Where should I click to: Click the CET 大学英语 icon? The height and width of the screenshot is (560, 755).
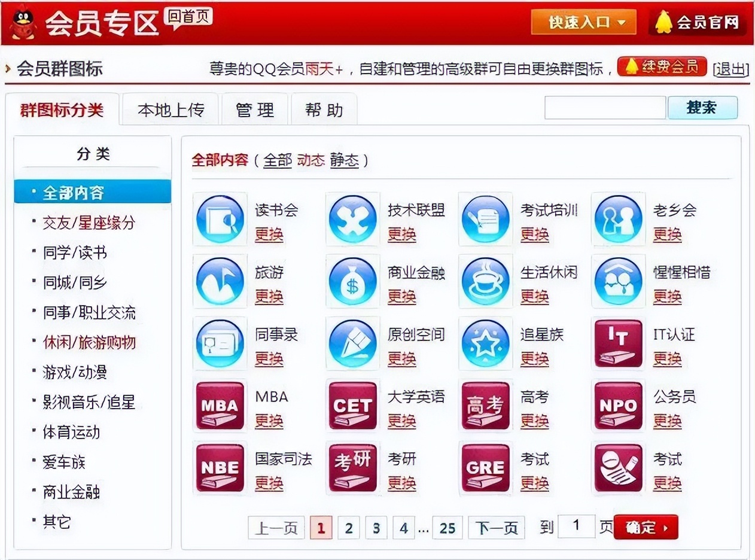tap(352, 406)
